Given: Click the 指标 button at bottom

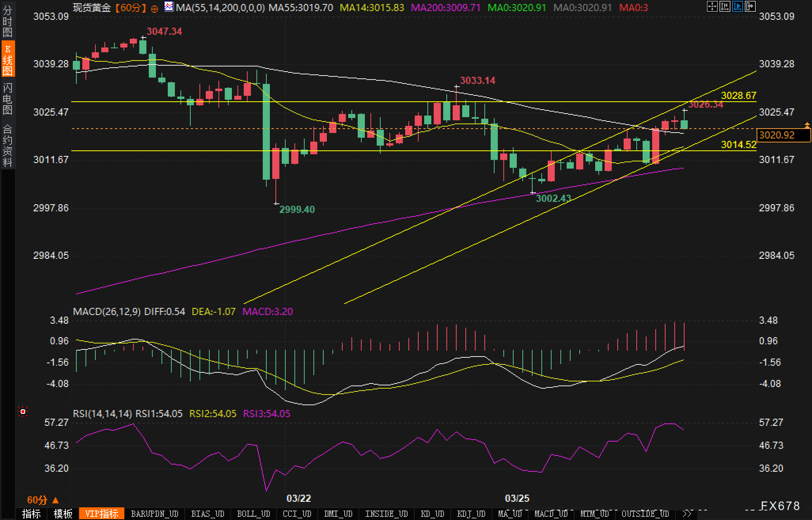Looking at the screenshot, I should 31,514.
